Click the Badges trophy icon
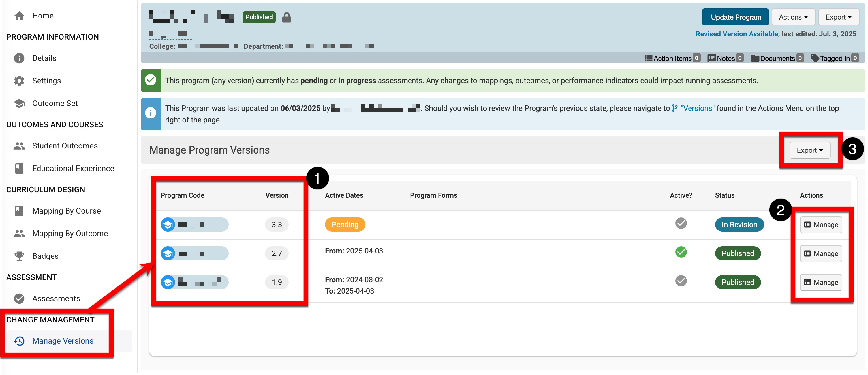The height and width of the screenshot is (375, 868). [19, 256]
